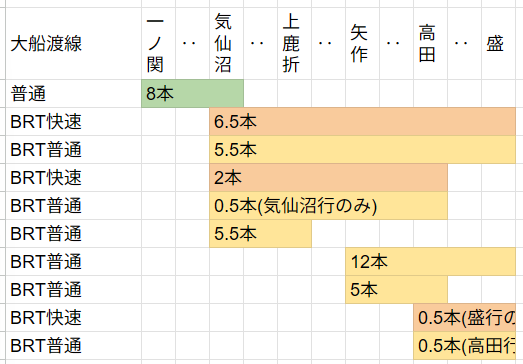Select the 矢作 column header cell
The height and width of the screenshot is (364, 523).
pyautogui.click(x=363, y=43)
